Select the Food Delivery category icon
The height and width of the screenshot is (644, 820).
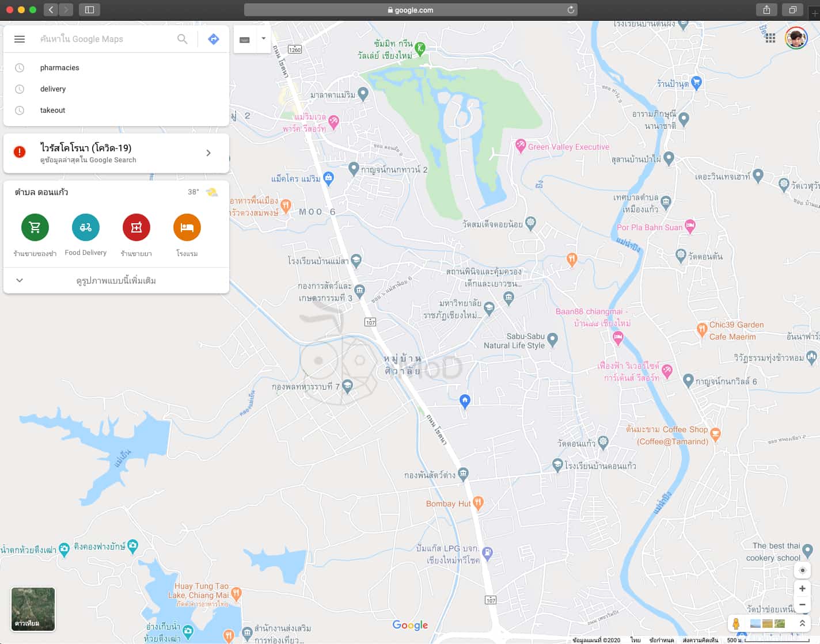[85, 227]
